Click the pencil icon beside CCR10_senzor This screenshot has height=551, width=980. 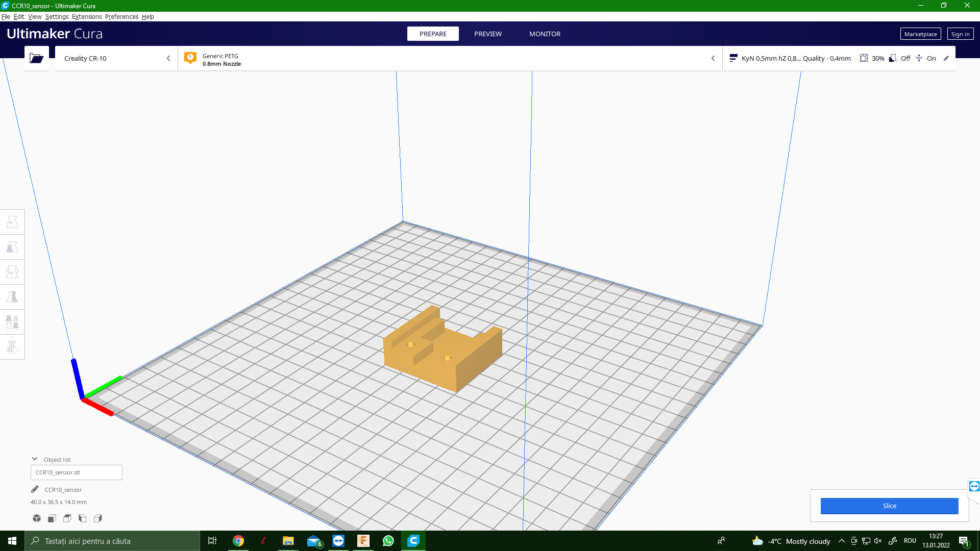point(35,489)
